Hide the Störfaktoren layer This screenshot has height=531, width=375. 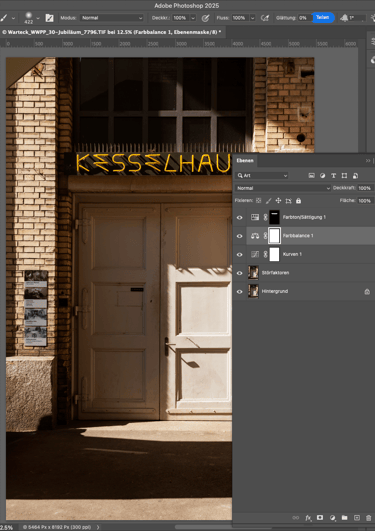(x=239, y=273)
